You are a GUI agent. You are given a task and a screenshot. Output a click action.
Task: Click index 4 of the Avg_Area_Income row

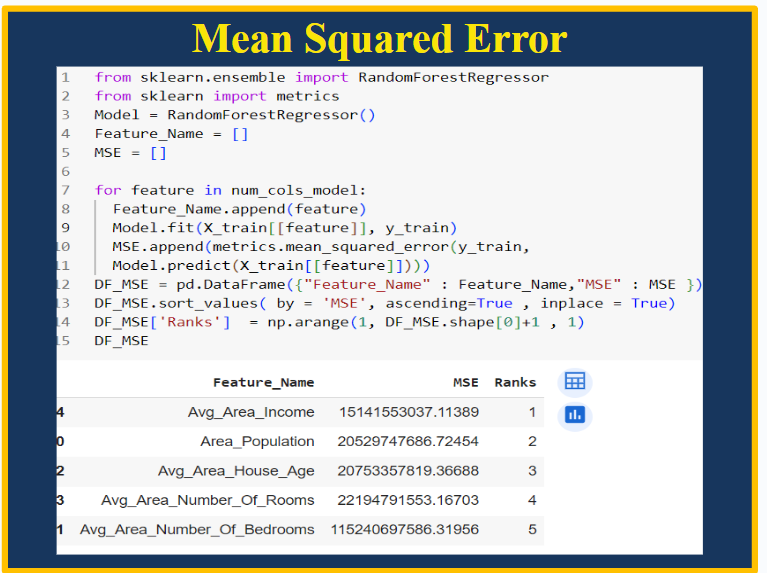click(60, 412)
